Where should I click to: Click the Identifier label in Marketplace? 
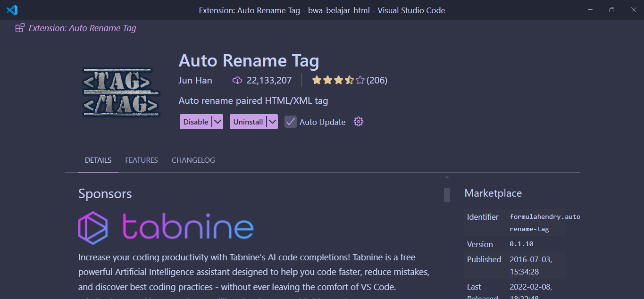(483, 217)
